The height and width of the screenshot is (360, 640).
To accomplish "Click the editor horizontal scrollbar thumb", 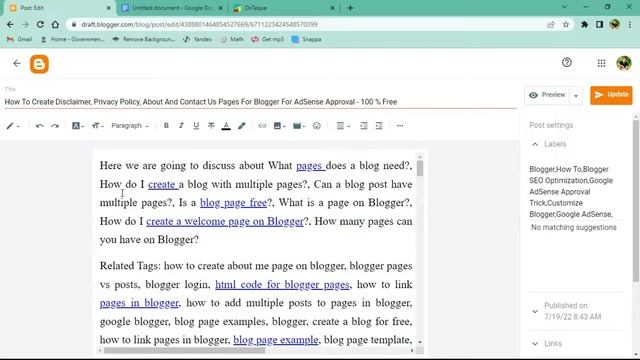I will pyautogui.click(x=184, y=351).
